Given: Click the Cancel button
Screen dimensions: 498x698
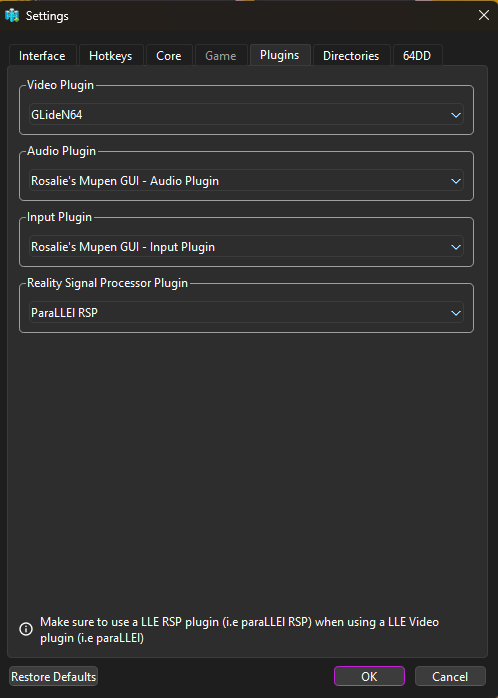Looking at the screenshot, I should [x=450, y=677].
